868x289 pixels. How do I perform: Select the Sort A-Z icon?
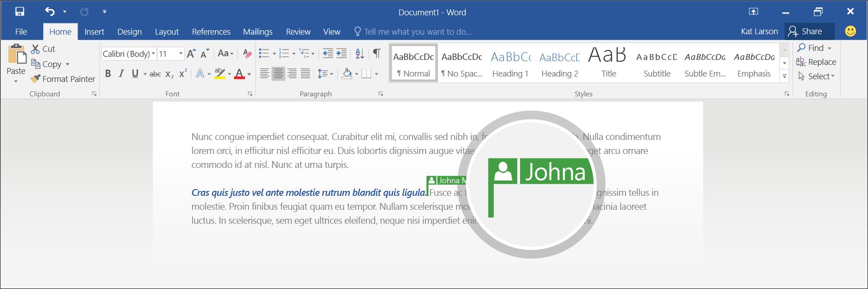pyautogui.click(x=359, y=54)
